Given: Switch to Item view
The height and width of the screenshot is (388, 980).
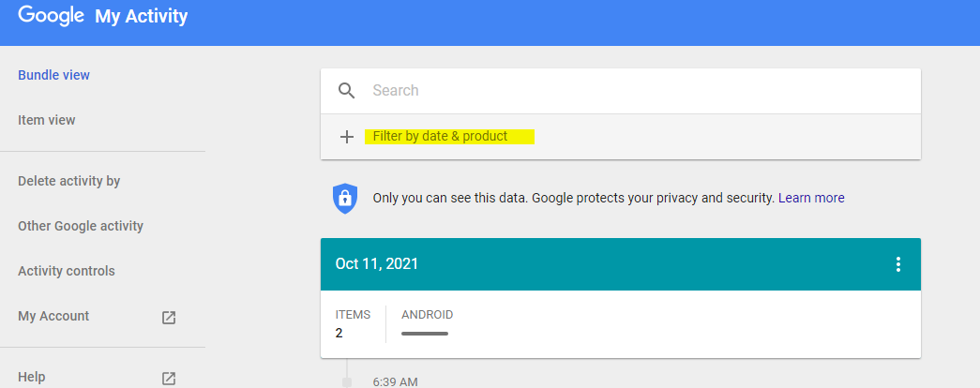Looking at the screenshot, I should pos(46,120).
